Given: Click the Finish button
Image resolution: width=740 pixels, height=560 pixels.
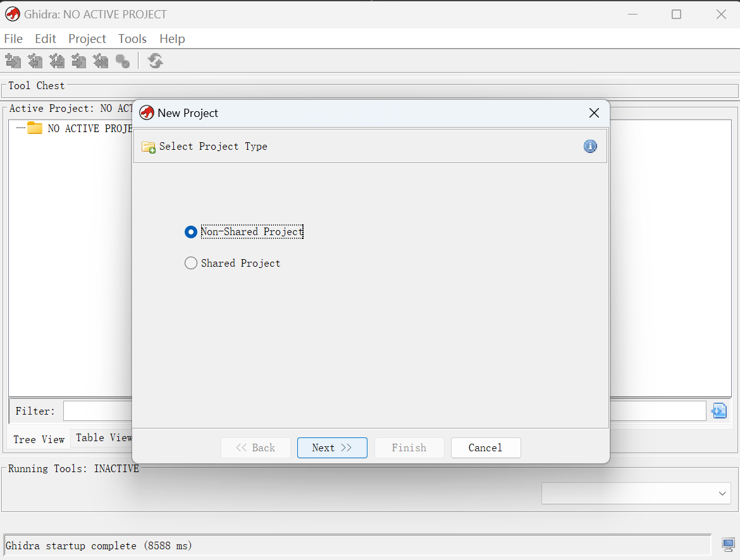Looking at the screenshot, I should pyautogui.click(x=409, y=447).
